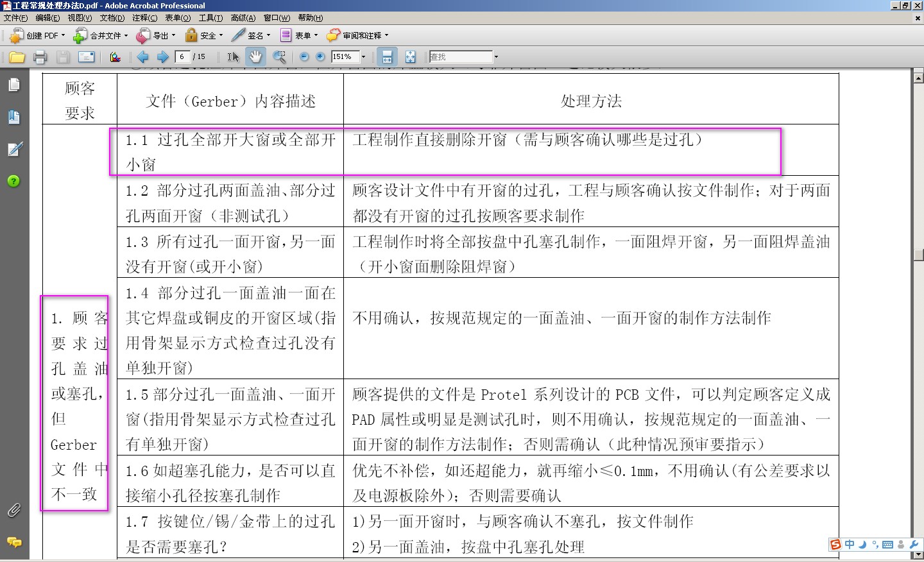Screen dimensions: 924x562
Task: Toggle Chinese punctuation mode icon
Action: 875,545
